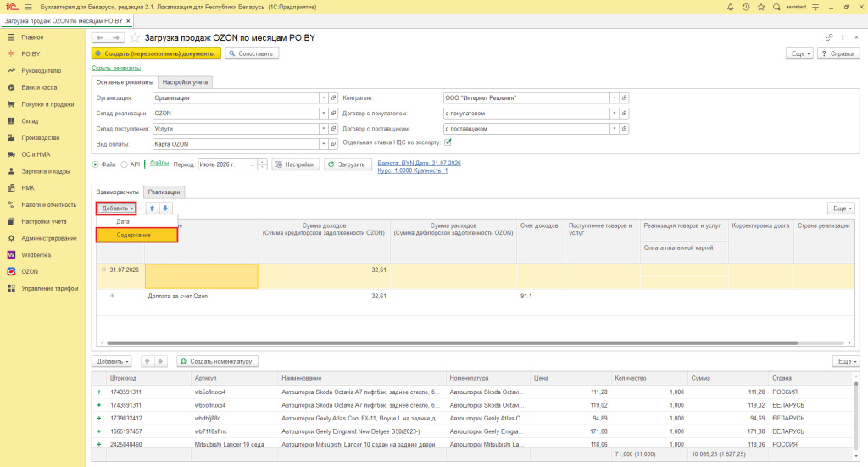Go forward with right arrow button
Viewport: 868px width, 467px height.
coord(115,37)
